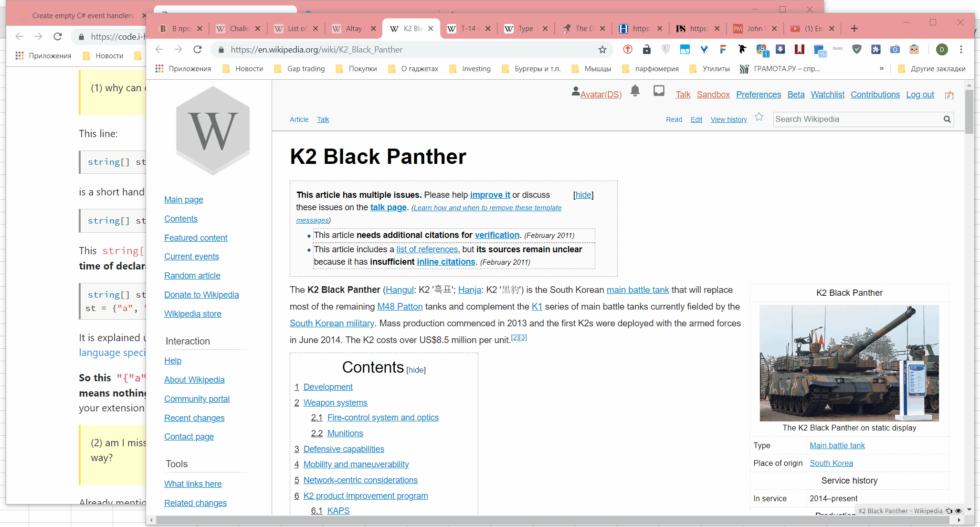Open ГРАМОТА.РУ bookmark
The width and height of the screenshot is (980, 527).
pos(780,69)
